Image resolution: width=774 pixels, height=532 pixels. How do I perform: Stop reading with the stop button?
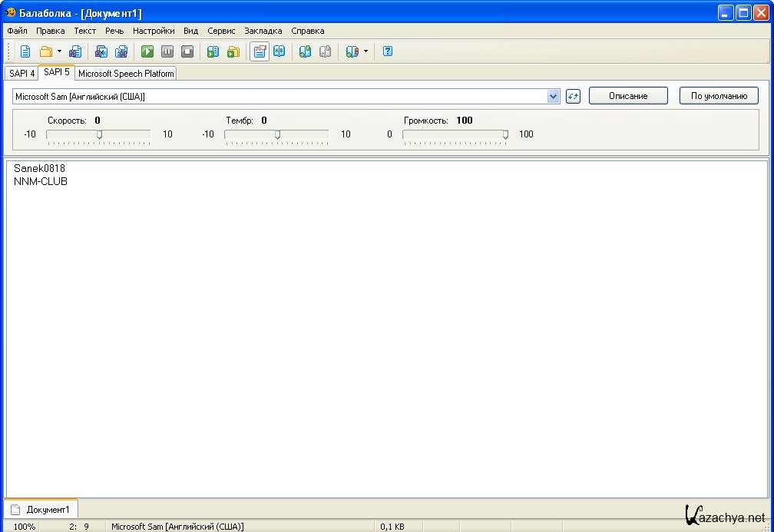(187, 51)
